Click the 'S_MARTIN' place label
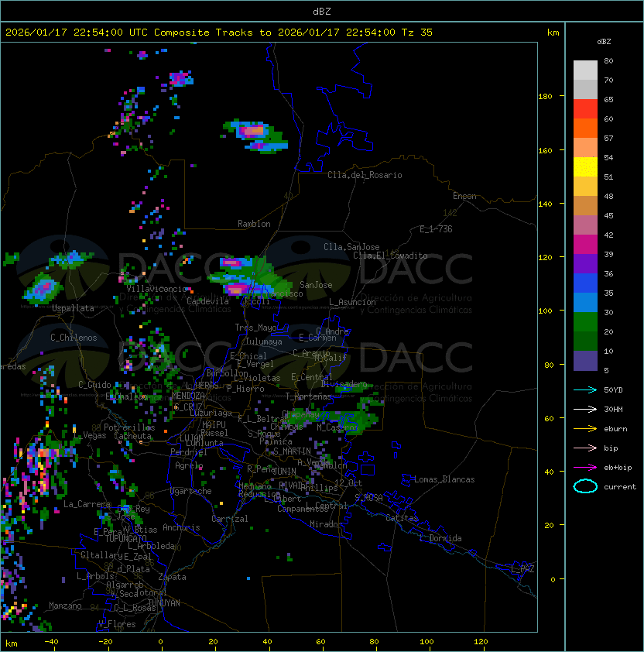Image resolution: width=644 pixels, height=652 pixels. [292, 451]
